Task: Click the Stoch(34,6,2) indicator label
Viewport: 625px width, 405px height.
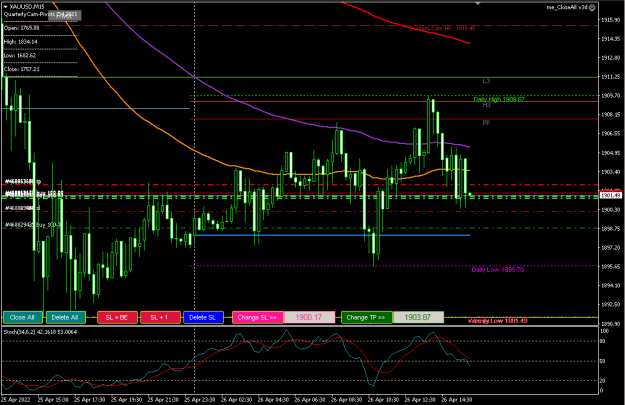Action: click(x=40, y=332)
